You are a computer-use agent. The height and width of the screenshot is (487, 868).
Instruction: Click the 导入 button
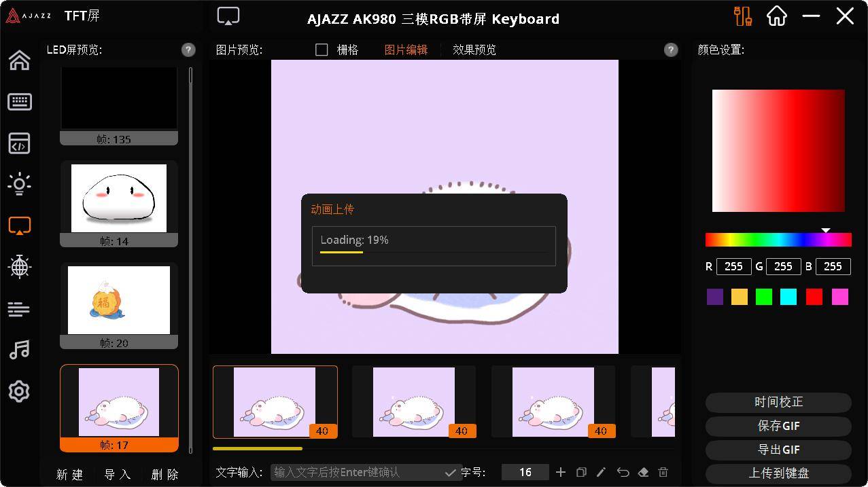(118, 474)
